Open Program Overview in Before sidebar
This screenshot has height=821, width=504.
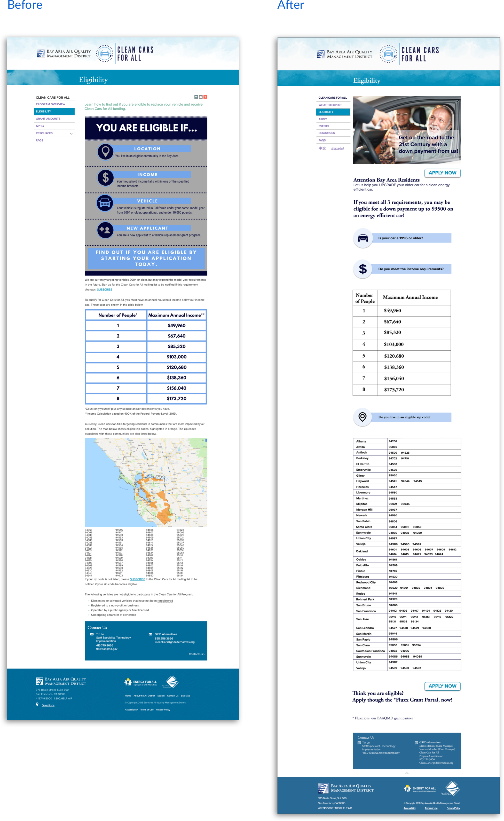pyautogui.click(x=51, y=104)
